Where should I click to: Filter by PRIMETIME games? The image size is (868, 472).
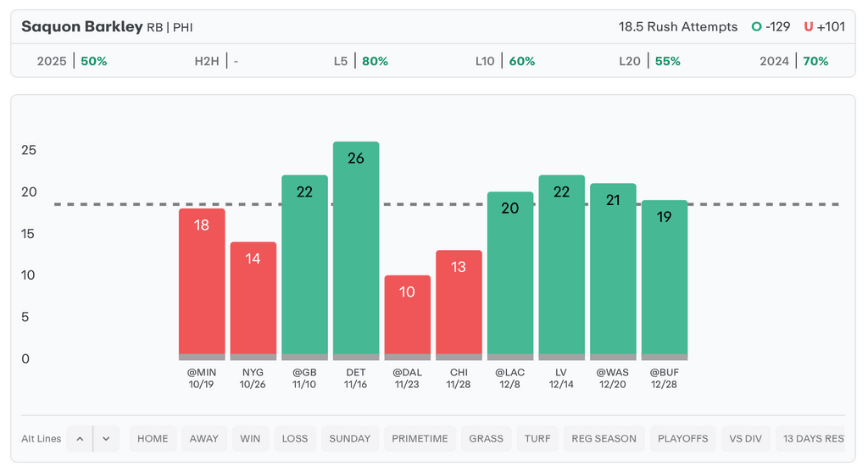[420, 439]
